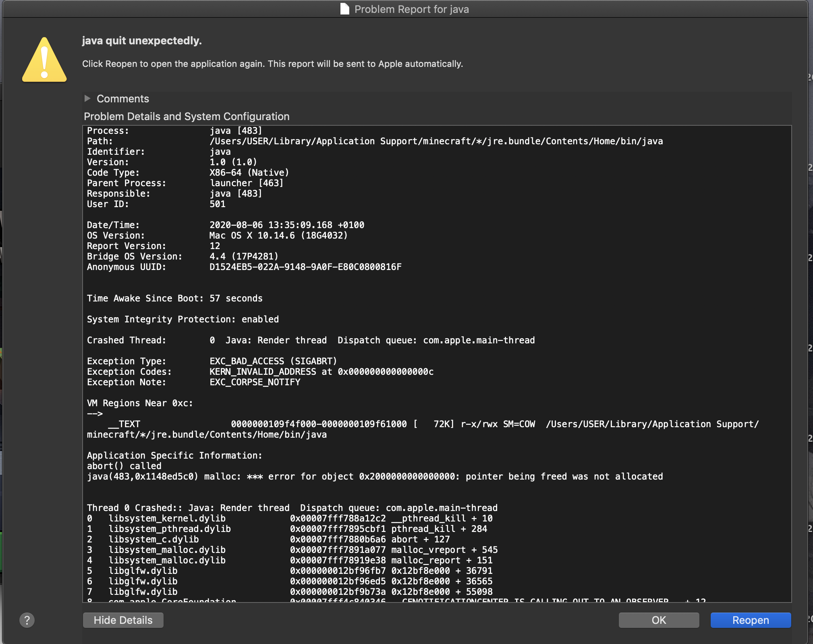Click the Path line of java process
813x644 pixels.
[x=375, y=141]
